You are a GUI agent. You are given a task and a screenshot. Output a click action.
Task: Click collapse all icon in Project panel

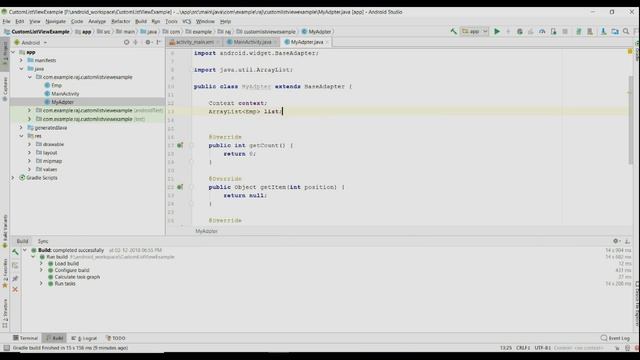[136, 42]
